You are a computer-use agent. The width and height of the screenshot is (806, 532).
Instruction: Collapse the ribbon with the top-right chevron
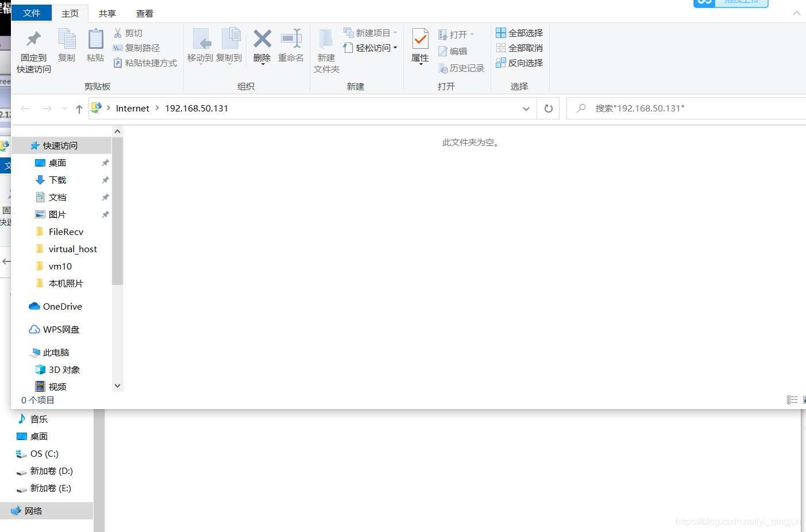click(x=796, y=13)
